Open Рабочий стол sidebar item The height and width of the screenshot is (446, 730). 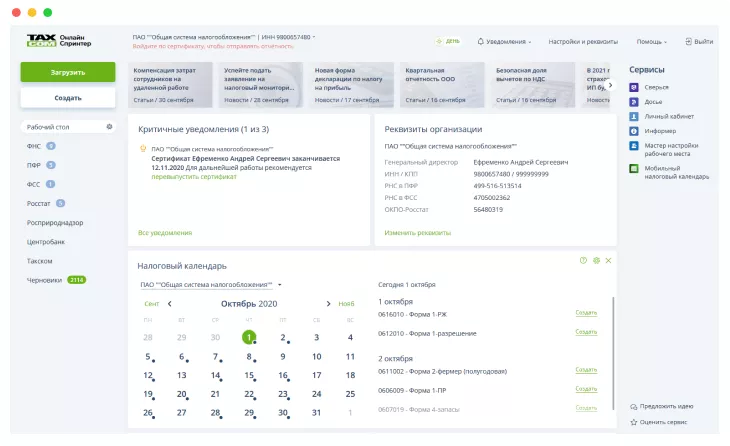click(x=68, y=127)
